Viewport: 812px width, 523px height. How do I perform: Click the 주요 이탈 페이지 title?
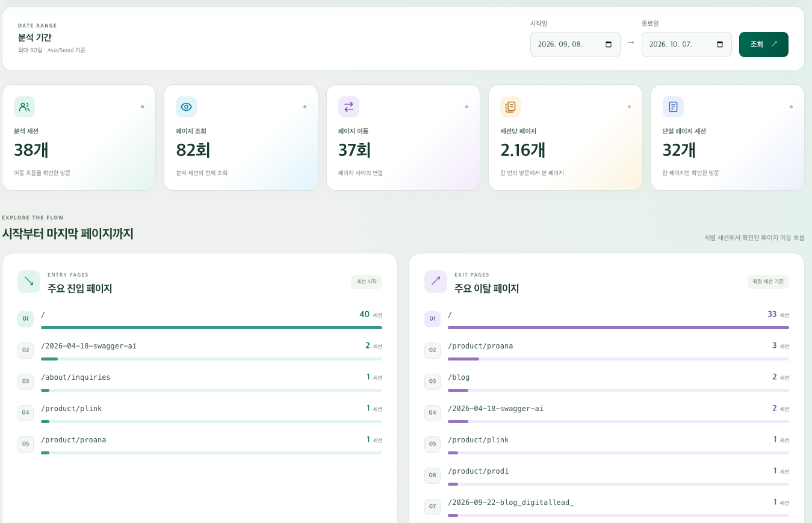[x=487, y=288]
